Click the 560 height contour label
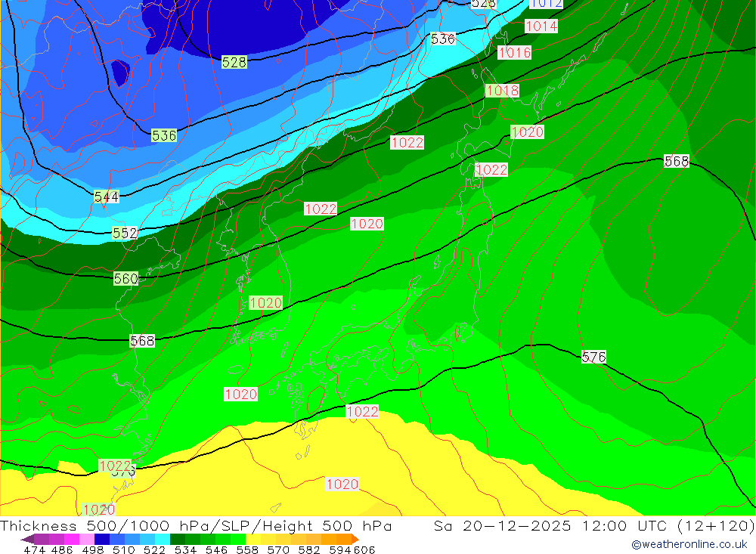The height and width of the screenshot is (554, 756). 125,279
